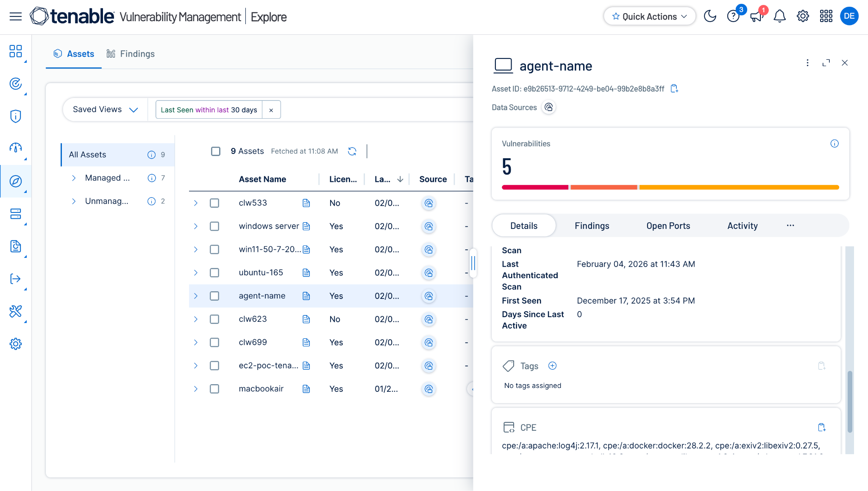Check the clw533 asset checkbox

(x=214, y=203)
